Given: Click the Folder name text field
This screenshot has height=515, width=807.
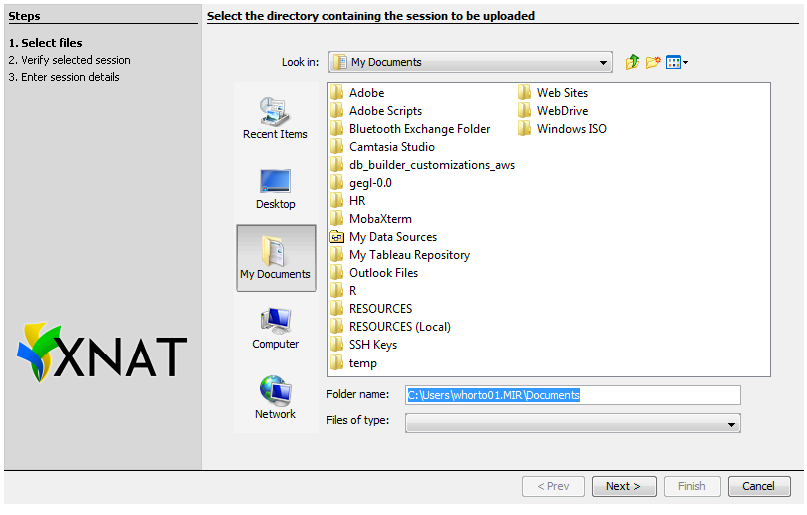Looking at the screenshot, I should (572, 395).
